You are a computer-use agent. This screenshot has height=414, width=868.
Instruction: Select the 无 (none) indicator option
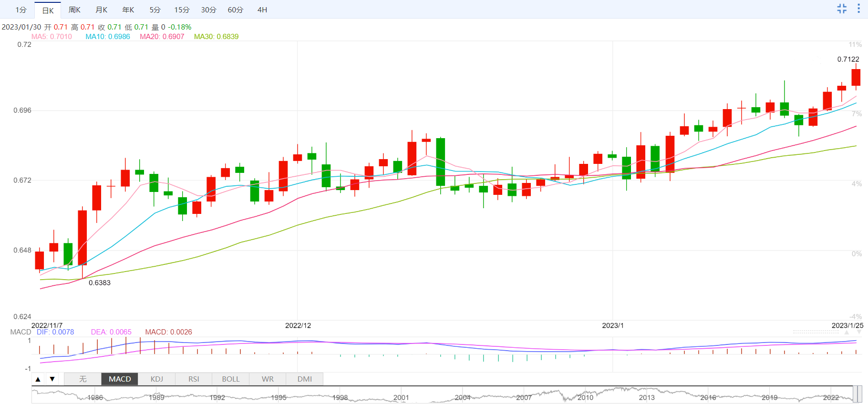(x=83, y=379)
